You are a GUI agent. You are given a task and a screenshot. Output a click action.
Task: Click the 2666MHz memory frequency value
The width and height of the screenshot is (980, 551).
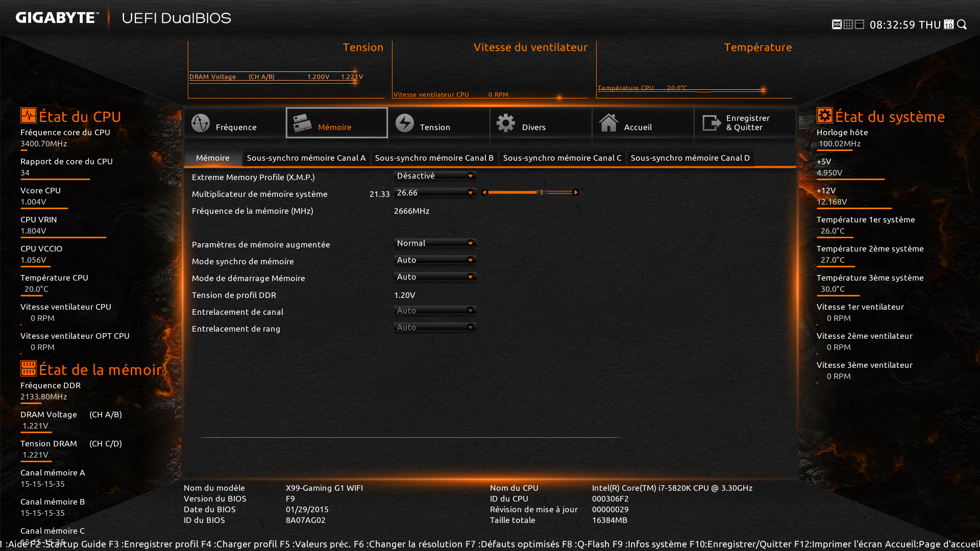coord(411,211)
